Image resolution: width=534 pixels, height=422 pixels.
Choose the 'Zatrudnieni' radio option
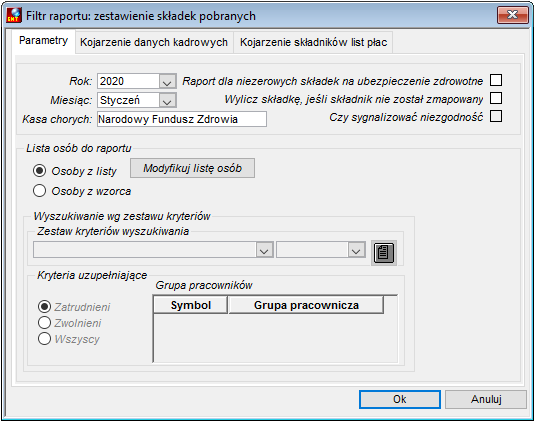[x=44, y=307]
